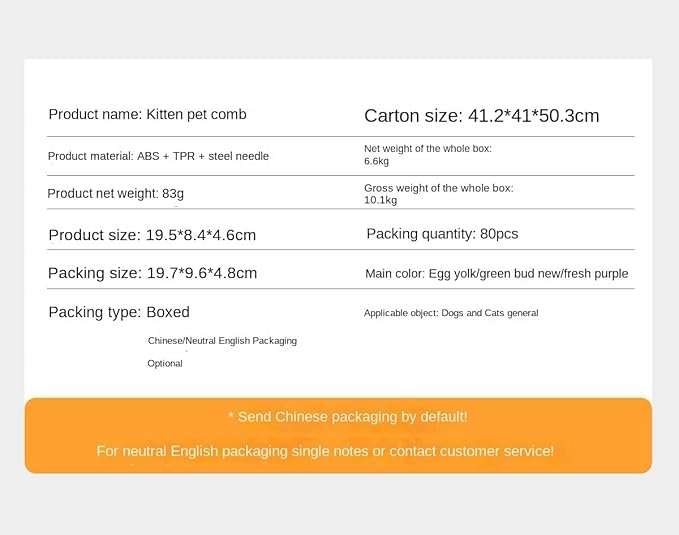
Task: Select the gross weight of whole box label
Action: (x=438, y=188)
